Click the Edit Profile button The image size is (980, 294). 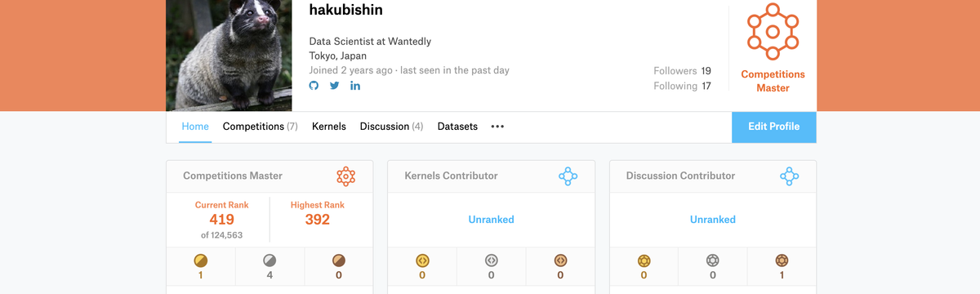774,127
